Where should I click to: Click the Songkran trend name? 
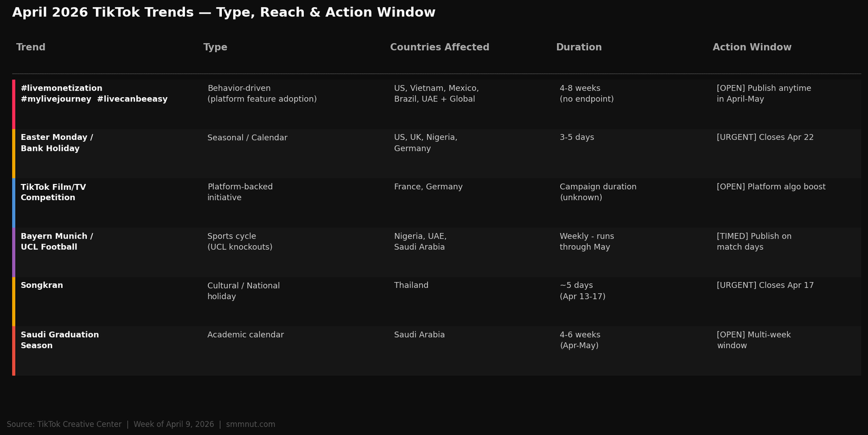pyautogui.click(x=42, y=285)
